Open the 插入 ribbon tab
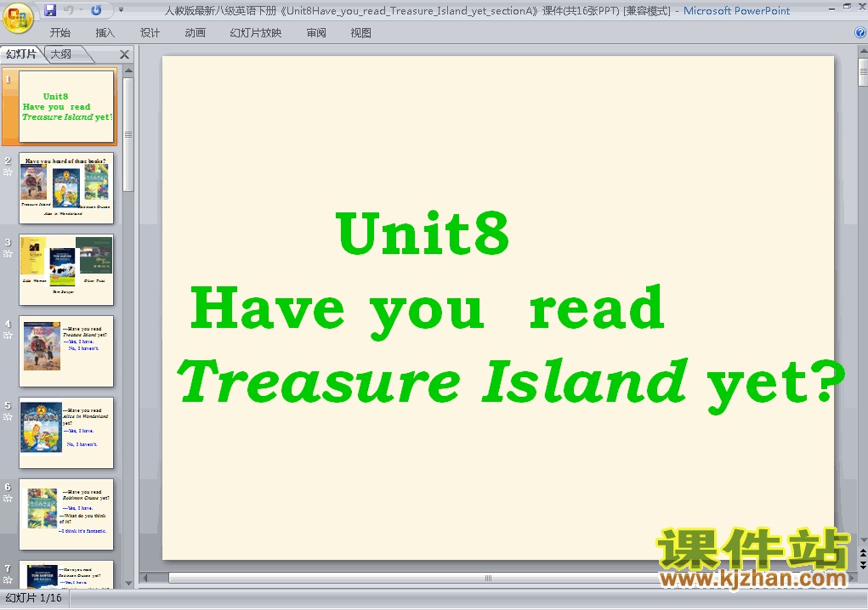Image resolution: width=868 pixels, height=610 pixels. (105, 33)
